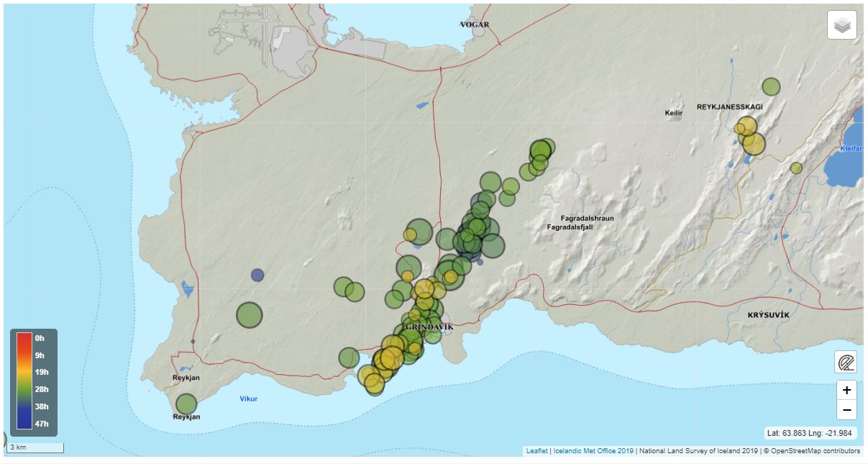868x464 pixels.
Task: Click the small yellow-green marker west of Kleifarvatn lake
Action: point(796,168)
